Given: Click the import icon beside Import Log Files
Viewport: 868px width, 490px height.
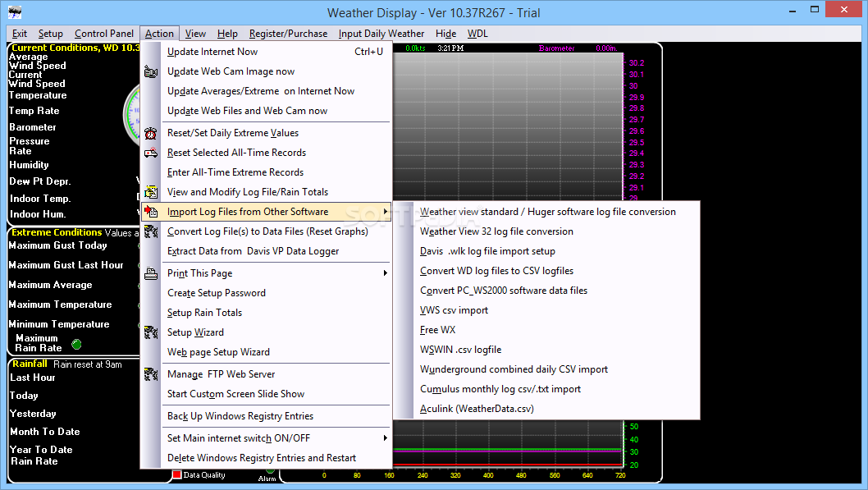Looking at the screenshot, I should coord(151,212).
